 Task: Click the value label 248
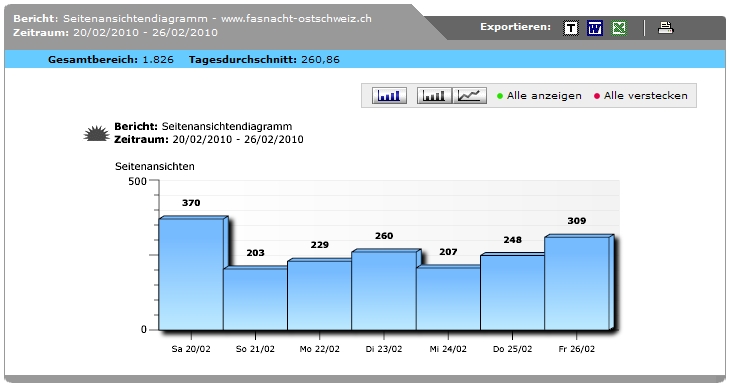click(x=512, y=239)
